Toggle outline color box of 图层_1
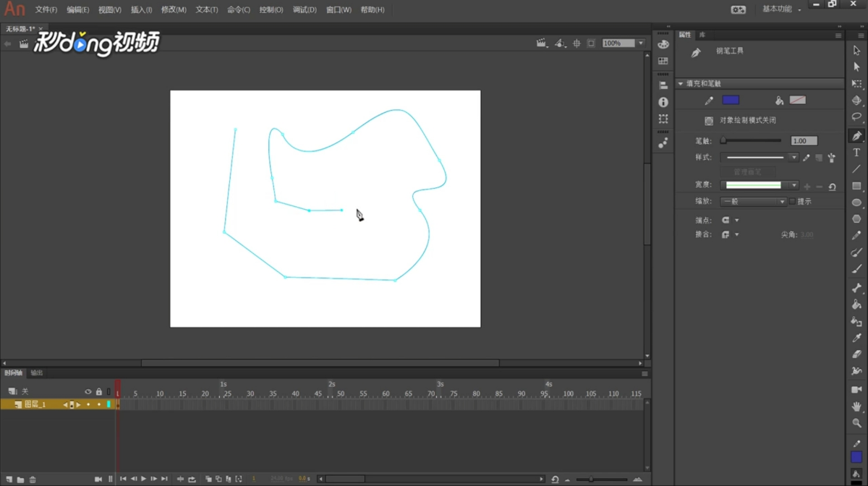Screen dimensions: 868x486 pos(109,404)
